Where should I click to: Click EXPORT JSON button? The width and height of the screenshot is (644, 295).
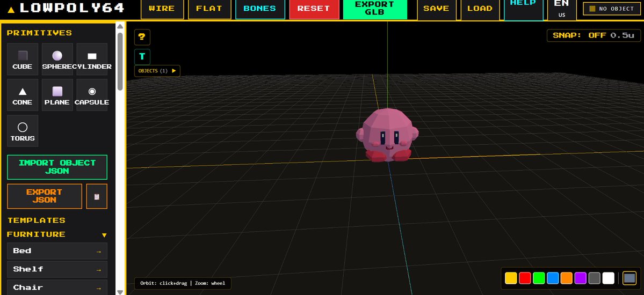(45, 196)
